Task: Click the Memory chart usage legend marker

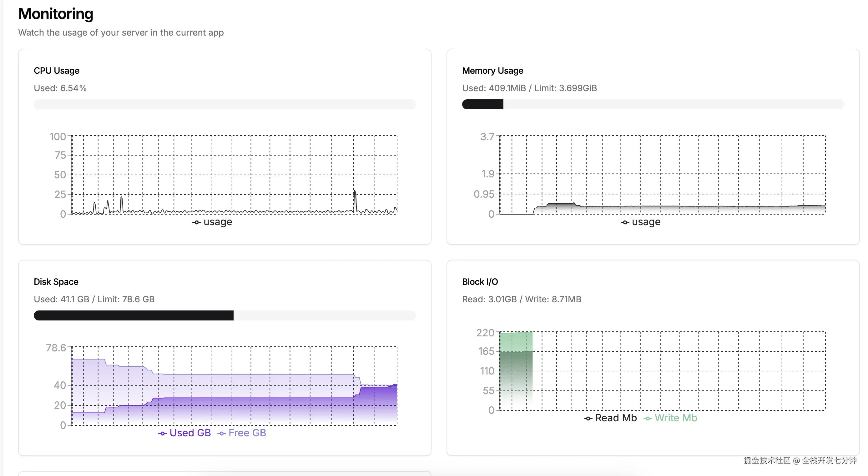Action: [625, 222]
